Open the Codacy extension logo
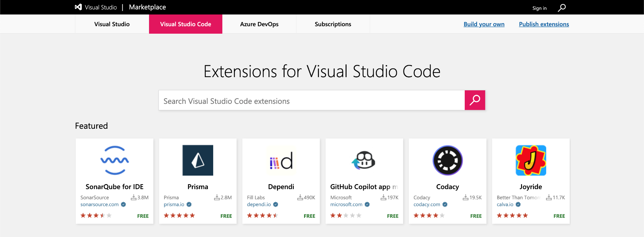The image size is (644, 237). (447, 160)
